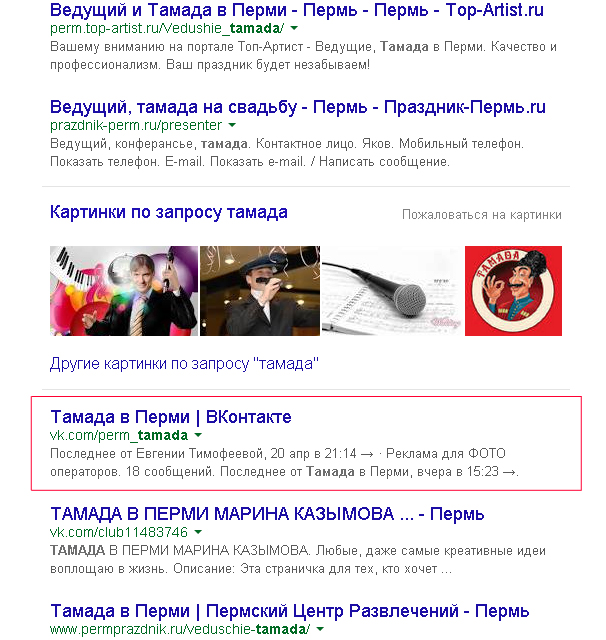
Task: Expand dropdown arrow next to prazdnik-perm.ru/presenter
Action: [x=232, y=125]
